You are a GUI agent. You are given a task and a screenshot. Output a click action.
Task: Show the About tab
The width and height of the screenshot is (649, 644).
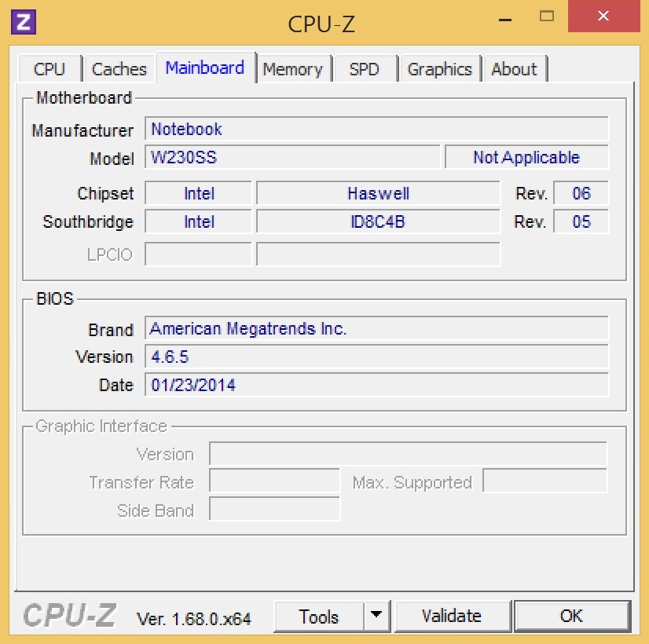(515, 68)
